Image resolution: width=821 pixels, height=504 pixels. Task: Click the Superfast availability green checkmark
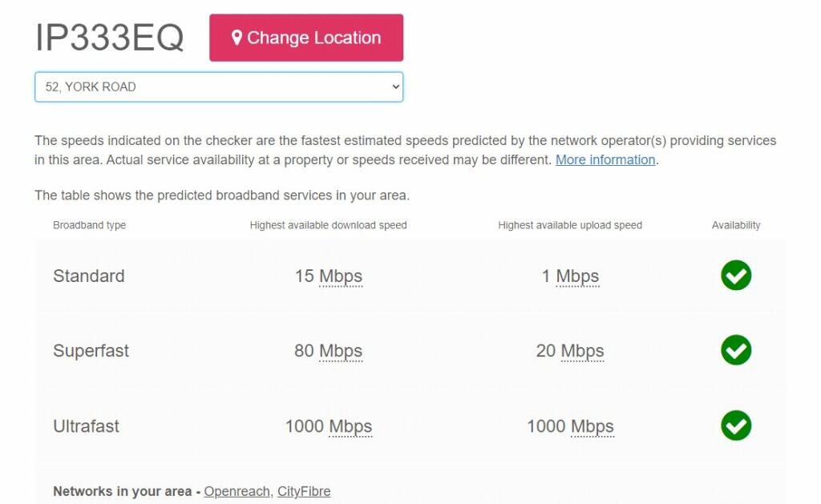click(735, 350)
